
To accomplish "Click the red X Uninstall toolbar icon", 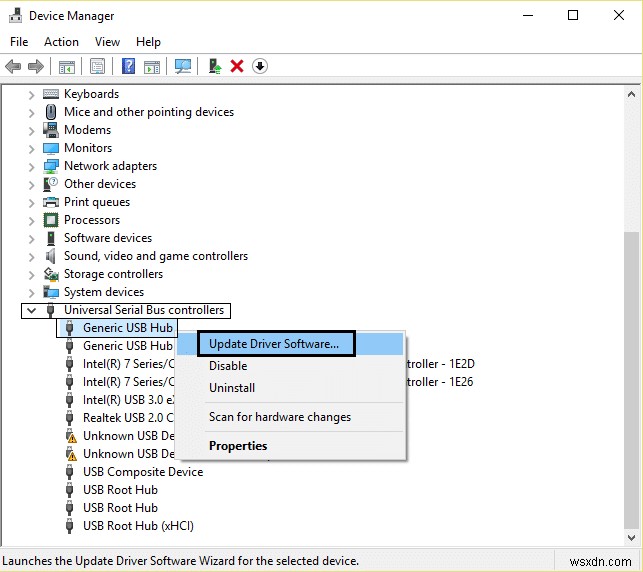I will coord(237,66).
